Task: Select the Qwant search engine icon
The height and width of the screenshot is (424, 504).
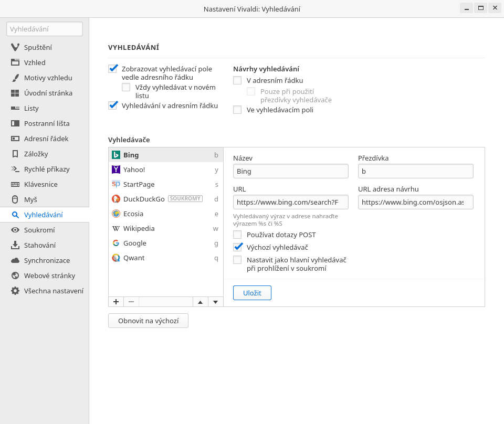Action: [x=116, y=258]
